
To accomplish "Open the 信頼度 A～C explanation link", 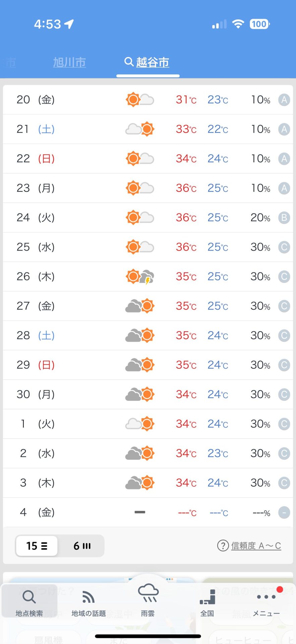I will click(256, 546).
